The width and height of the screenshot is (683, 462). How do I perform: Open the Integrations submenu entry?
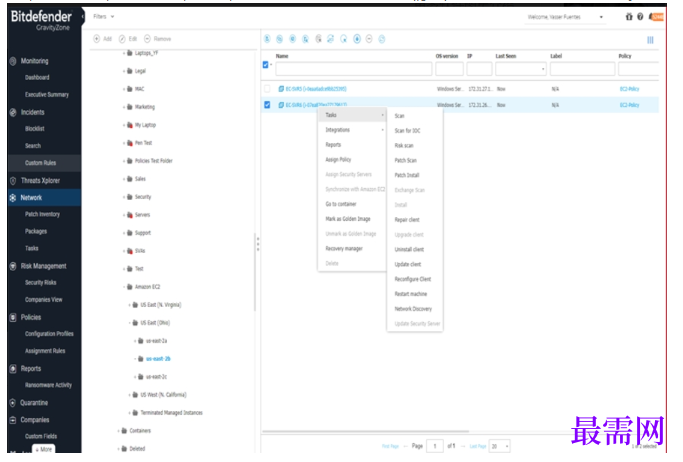click(352, 130)
